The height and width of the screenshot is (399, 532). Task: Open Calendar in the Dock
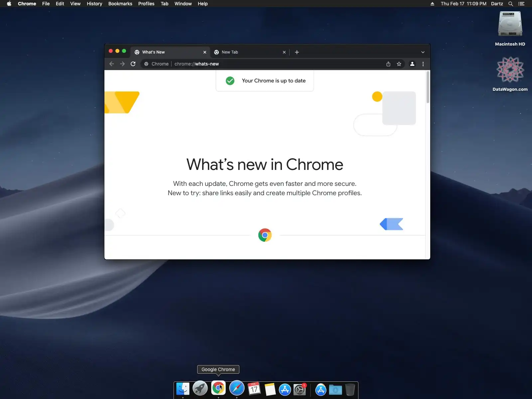[x=254, y=389]
